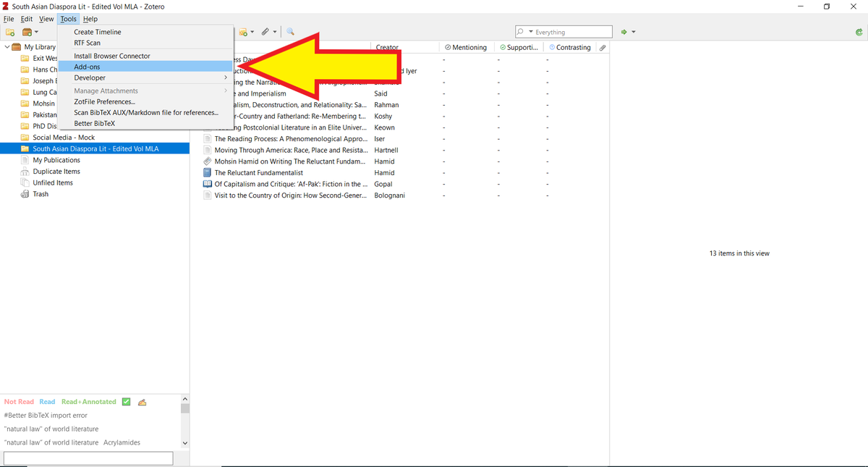Screen dimensions: 868x467
Task: Select South Asian Diaspora Lit collection
Action: [x=95, y=148]
